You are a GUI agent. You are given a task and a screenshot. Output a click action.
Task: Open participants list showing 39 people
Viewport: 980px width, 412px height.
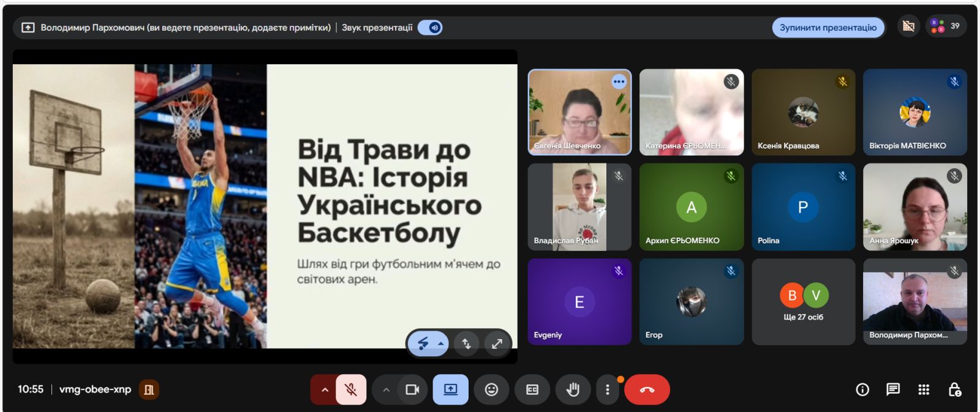tap(946, 26)
